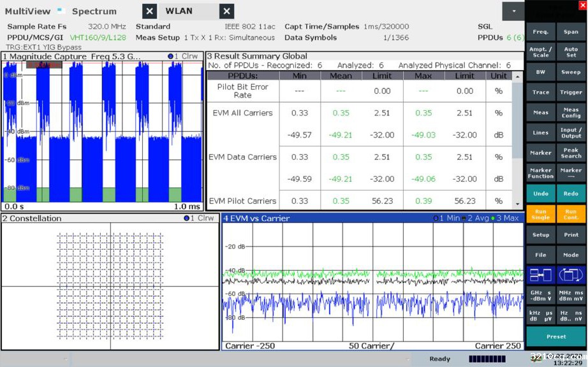Click the EVM Pilot Carriers row label

242,201
